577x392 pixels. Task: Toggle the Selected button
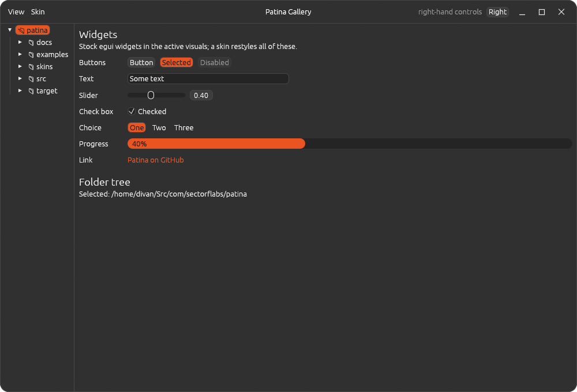tap(177, 62)
